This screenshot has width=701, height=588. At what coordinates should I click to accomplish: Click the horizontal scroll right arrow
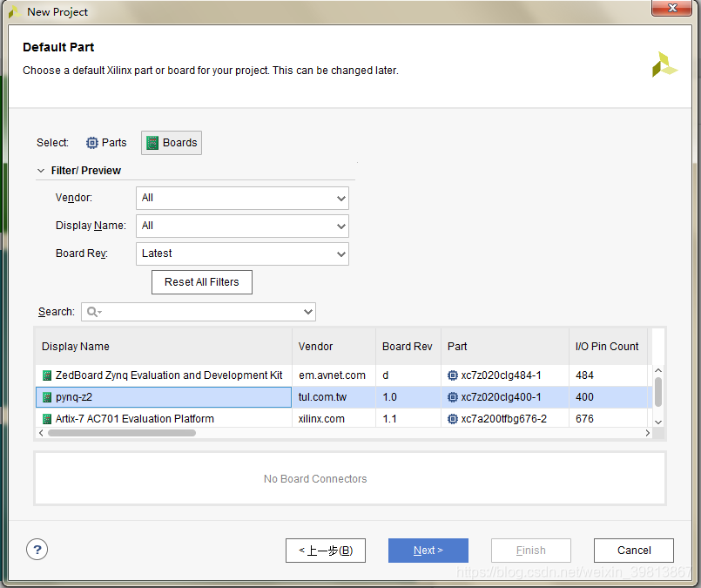click(x=647, y=433)
